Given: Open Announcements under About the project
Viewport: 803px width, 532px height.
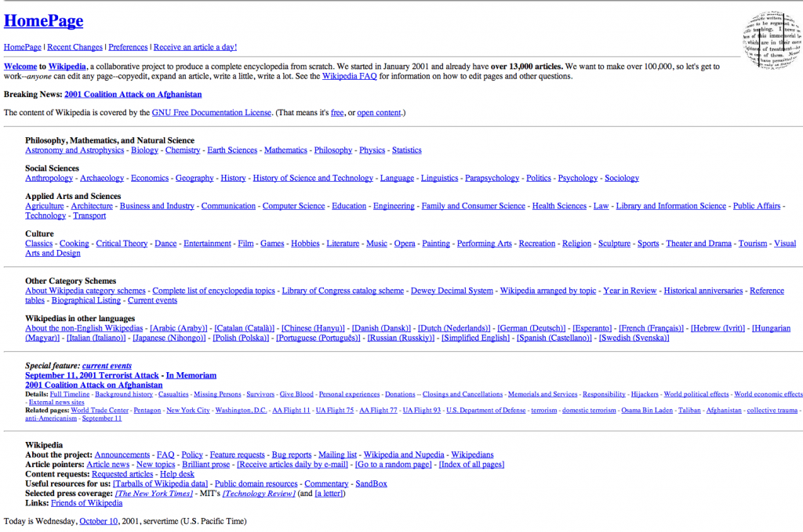Looking at the screenshot, I should tap(122, 454).
